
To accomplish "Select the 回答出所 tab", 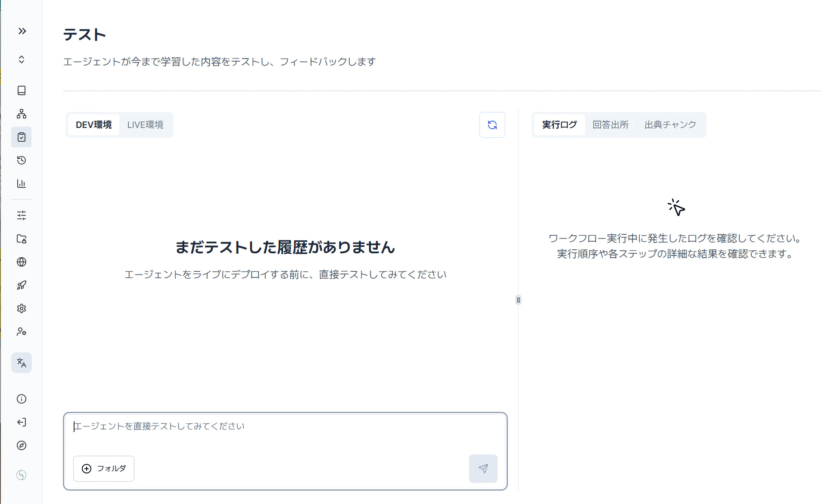I will tap(610, 125).
